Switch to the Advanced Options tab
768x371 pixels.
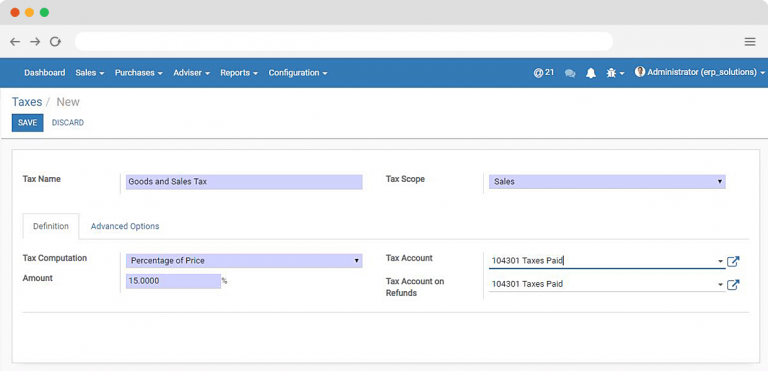coord(125,226)
